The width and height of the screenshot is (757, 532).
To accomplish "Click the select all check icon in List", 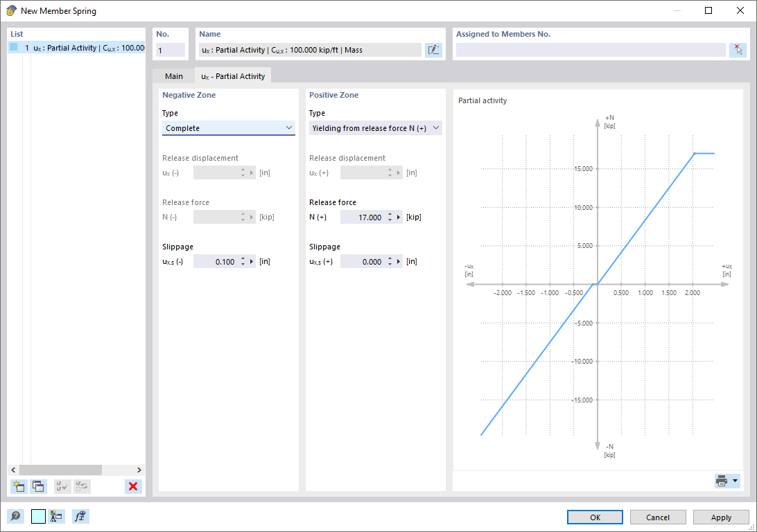I will coord(62,486).
